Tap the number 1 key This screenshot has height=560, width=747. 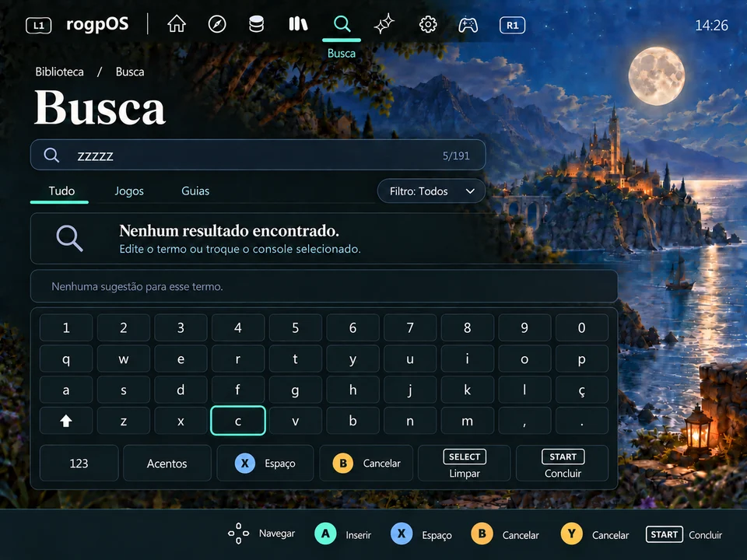(66, 327)
